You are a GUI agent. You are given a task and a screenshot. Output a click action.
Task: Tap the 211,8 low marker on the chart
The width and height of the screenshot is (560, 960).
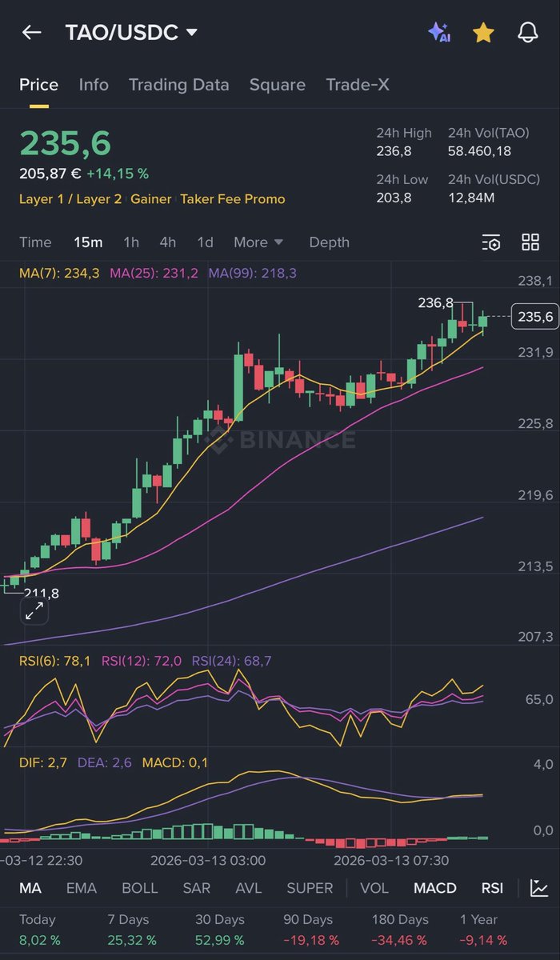point(42,593)
